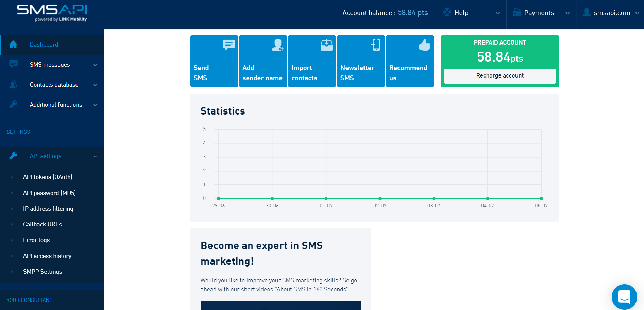
Task: Click the PREPAID ACCOUNT 58.84pts value
Action: [500, 57]
